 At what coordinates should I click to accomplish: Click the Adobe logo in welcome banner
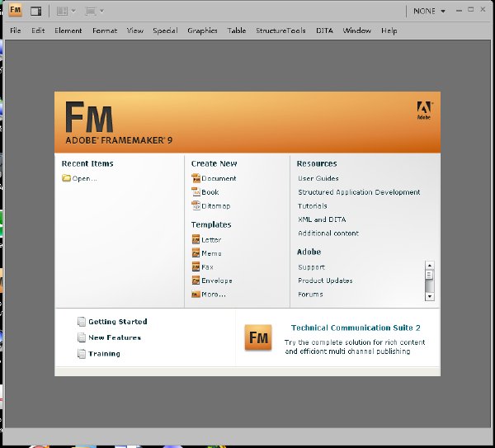424,111
